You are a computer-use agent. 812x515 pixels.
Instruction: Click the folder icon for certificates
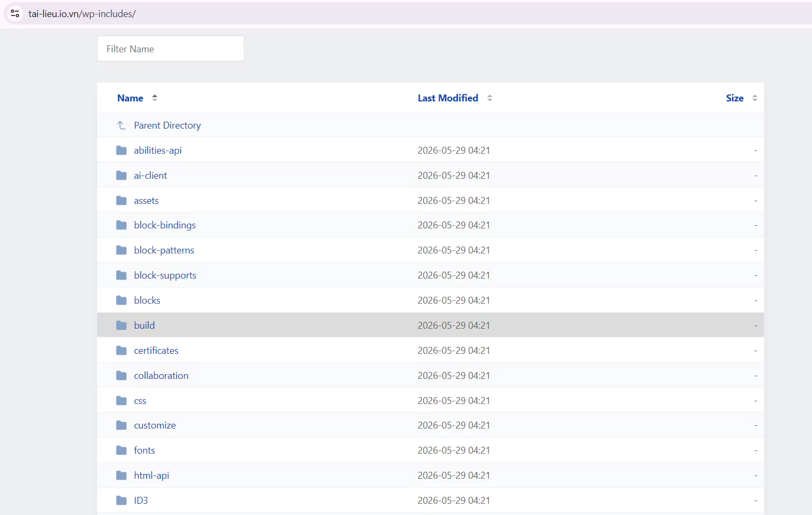pos(122,351)
